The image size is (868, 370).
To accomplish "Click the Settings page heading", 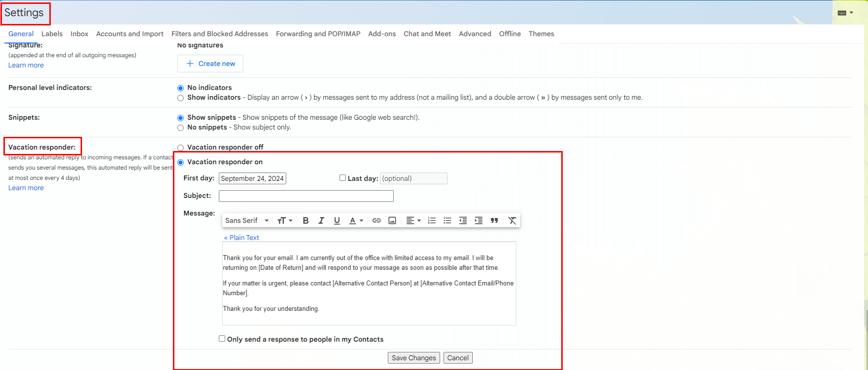I will pos(24,13).
